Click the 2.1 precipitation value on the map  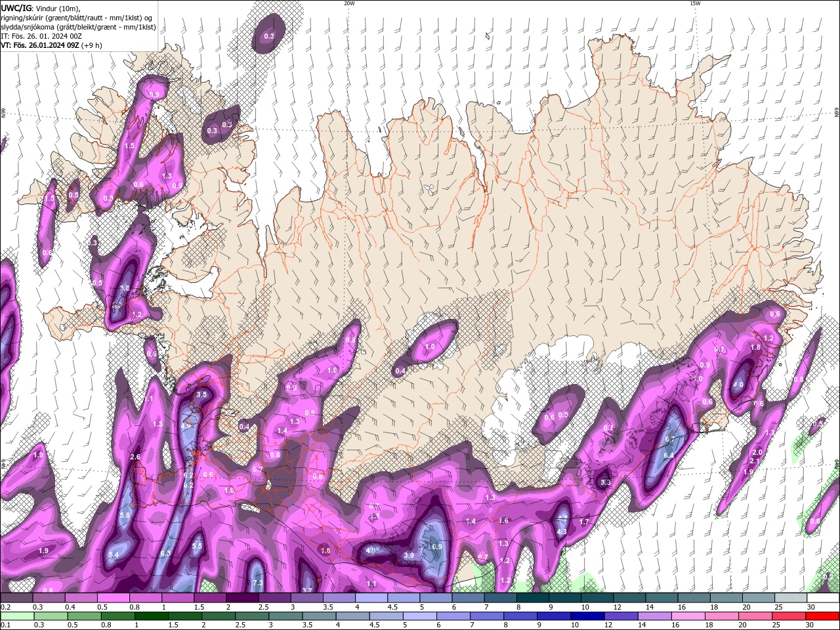point(754,461)
